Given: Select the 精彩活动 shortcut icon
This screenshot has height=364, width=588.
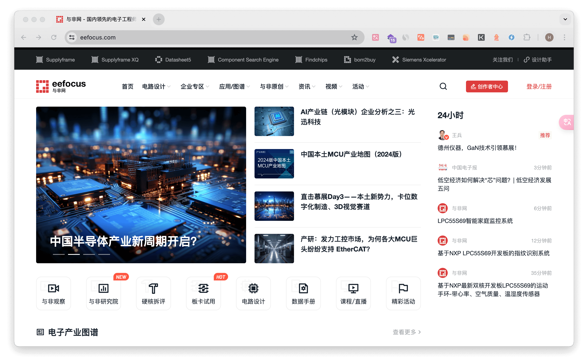Looking at the screenshot, I should click(x=403, y=293).
